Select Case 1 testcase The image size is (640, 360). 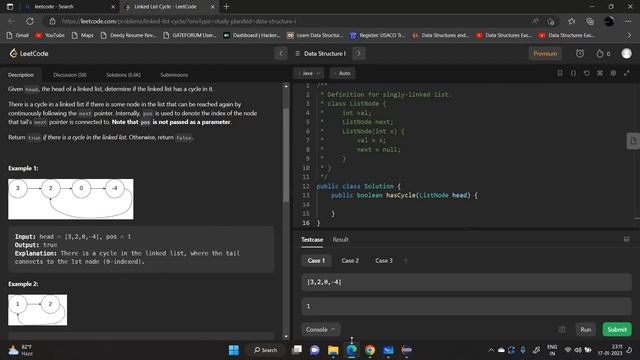[x=316, y=260]
